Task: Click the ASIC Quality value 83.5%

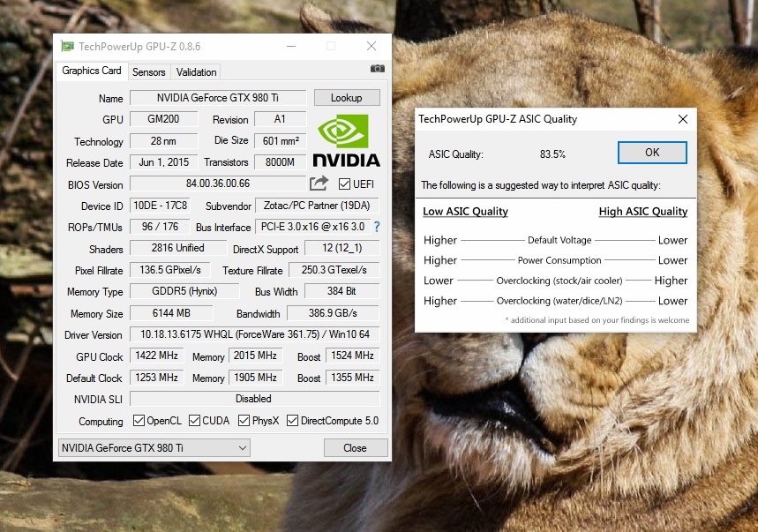Action: click(x=552, y=154)
